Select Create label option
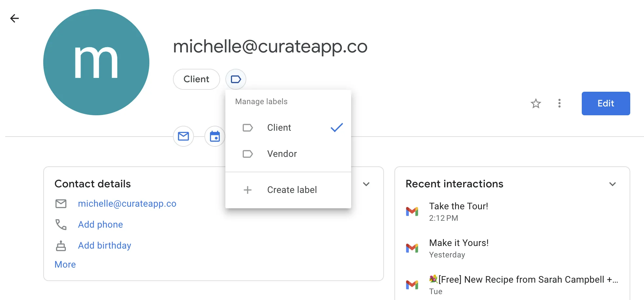The height and width of the screenshot is (300, 644). click(x=292, y=190)
